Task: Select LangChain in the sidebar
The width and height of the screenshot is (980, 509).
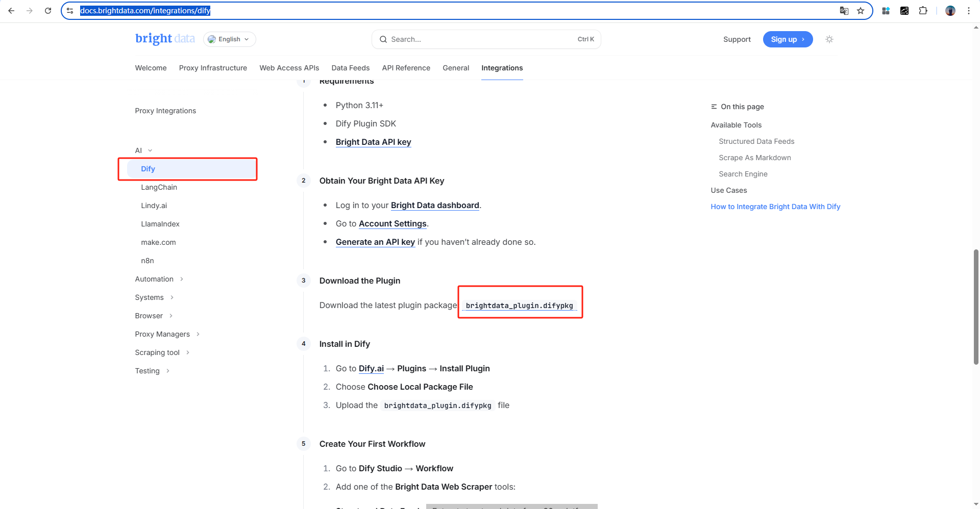Action: click(x=159, y=187)
